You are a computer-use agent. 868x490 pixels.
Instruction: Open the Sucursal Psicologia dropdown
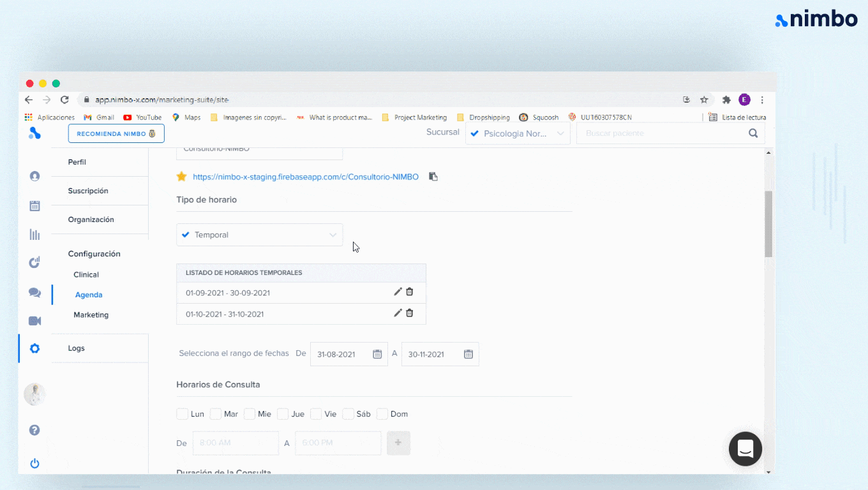(x=517, y=133)
